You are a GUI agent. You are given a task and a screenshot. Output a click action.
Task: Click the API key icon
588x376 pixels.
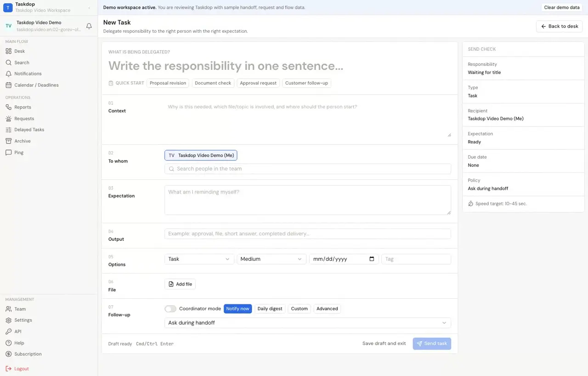(8, 331)
